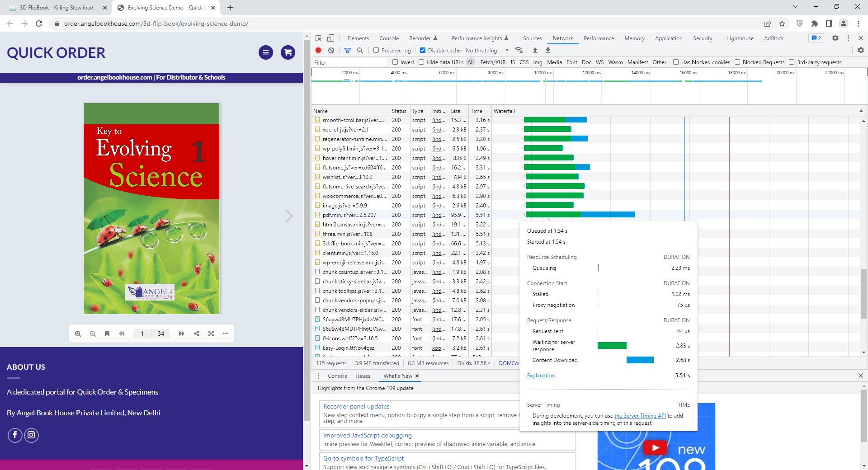The width and height of the screenshot is (868, 470).
Task: Open the shopping cart button
Action: [x=288, y=52]
